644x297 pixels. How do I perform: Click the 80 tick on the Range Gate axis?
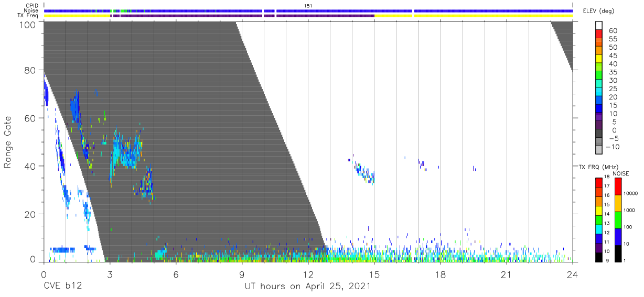30,70
